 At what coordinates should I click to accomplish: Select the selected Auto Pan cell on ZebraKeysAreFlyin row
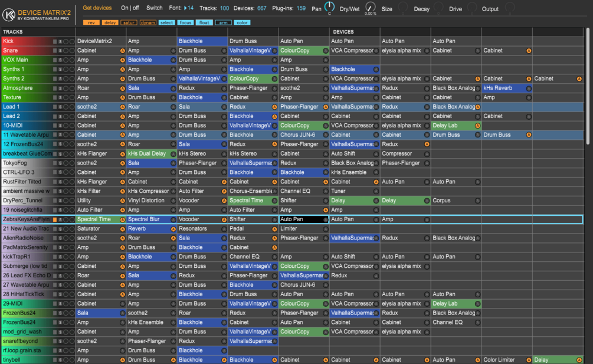coord(303,219)
